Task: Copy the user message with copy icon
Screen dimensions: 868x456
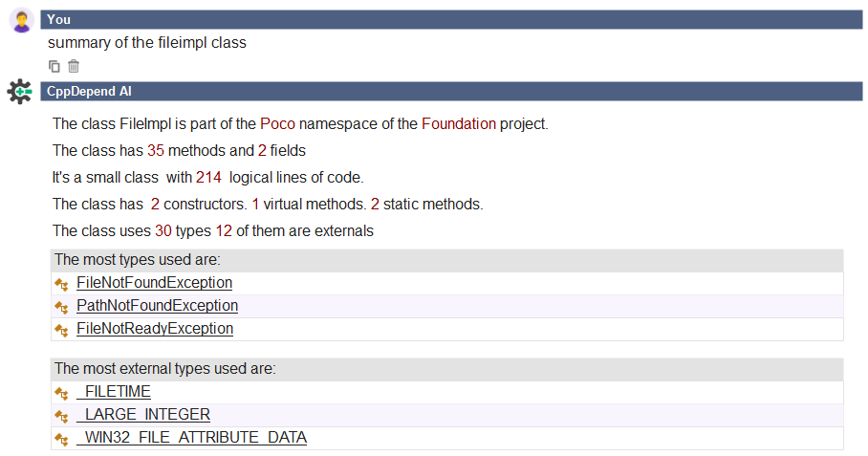Action: (54, 66)
